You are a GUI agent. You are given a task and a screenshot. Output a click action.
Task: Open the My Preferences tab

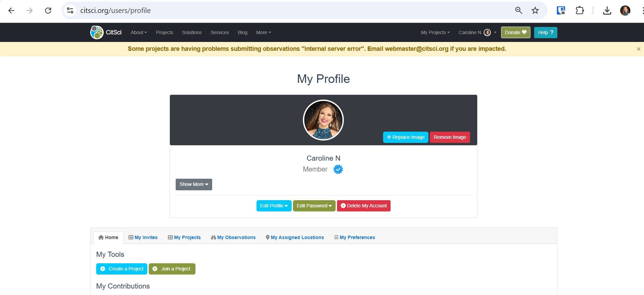pos(354,237)
